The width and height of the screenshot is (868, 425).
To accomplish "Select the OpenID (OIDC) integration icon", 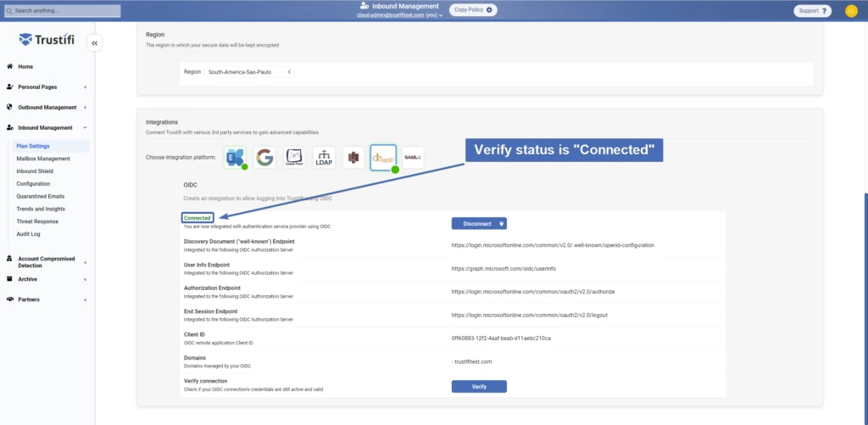I will tap(384, 157).
